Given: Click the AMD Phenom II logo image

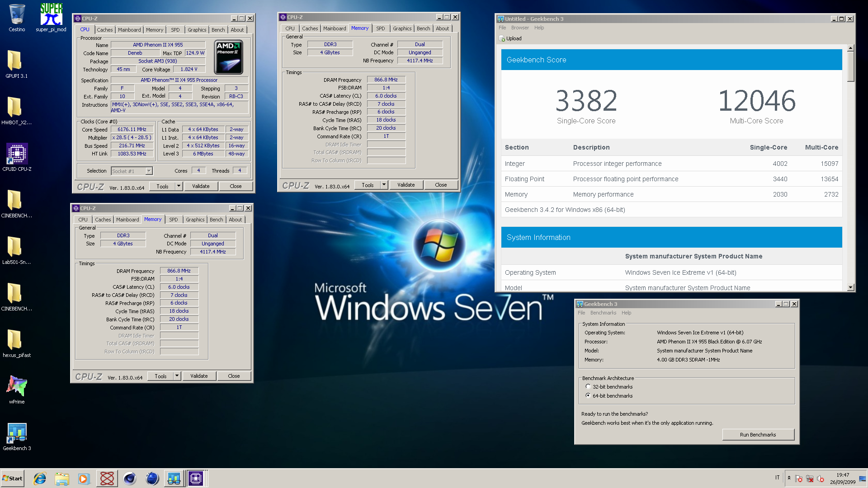Looking at the screenshot, I should point(228,57).
